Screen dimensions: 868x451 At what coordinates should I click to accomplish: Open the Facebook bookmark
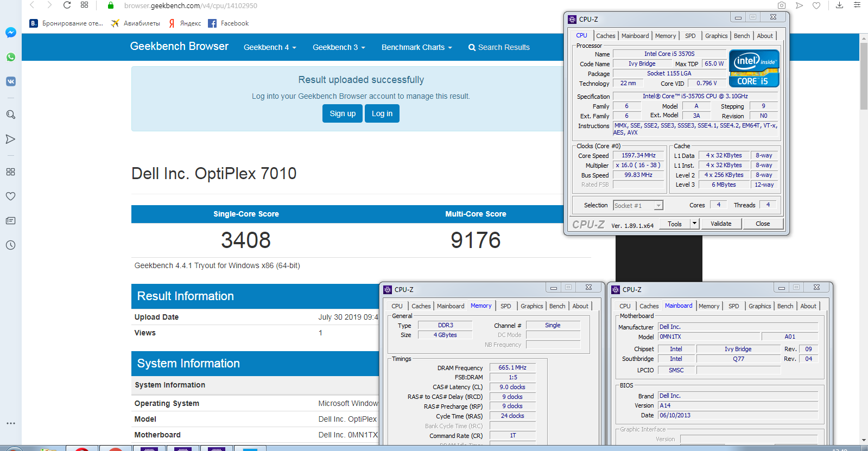229,23
